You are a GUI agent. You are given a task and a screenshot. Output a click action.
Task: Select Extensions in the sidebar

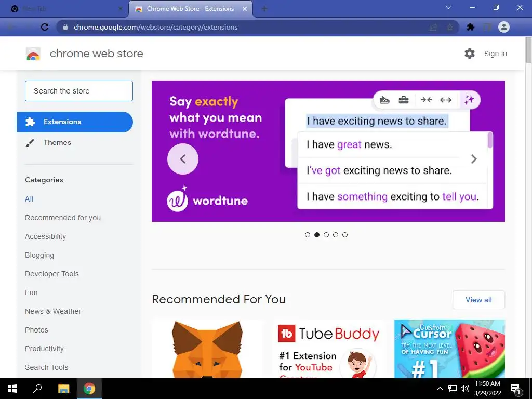click(x=75, y=122)
